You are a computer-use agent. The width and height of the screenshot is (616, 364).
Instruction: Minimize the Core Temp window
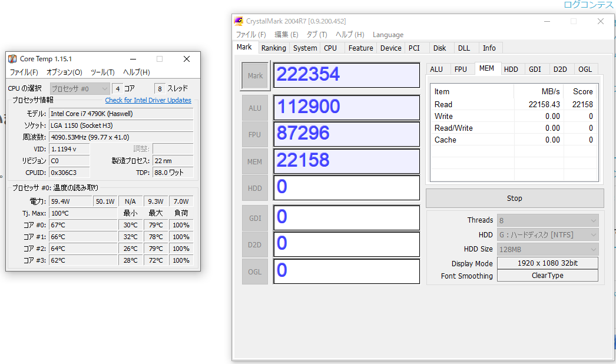(x=133, y=59)
